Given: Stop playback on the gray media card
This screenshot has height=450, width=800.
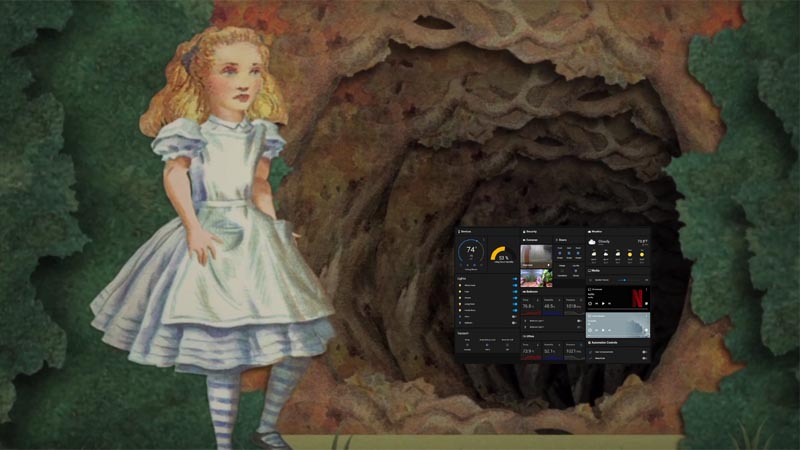Looking at the screenshot, I should pos(603,330).
